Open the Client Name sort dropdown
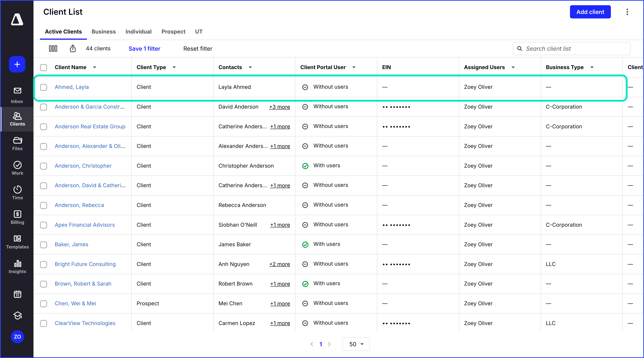This screenshot has height=358, width=644. point(94,67)
